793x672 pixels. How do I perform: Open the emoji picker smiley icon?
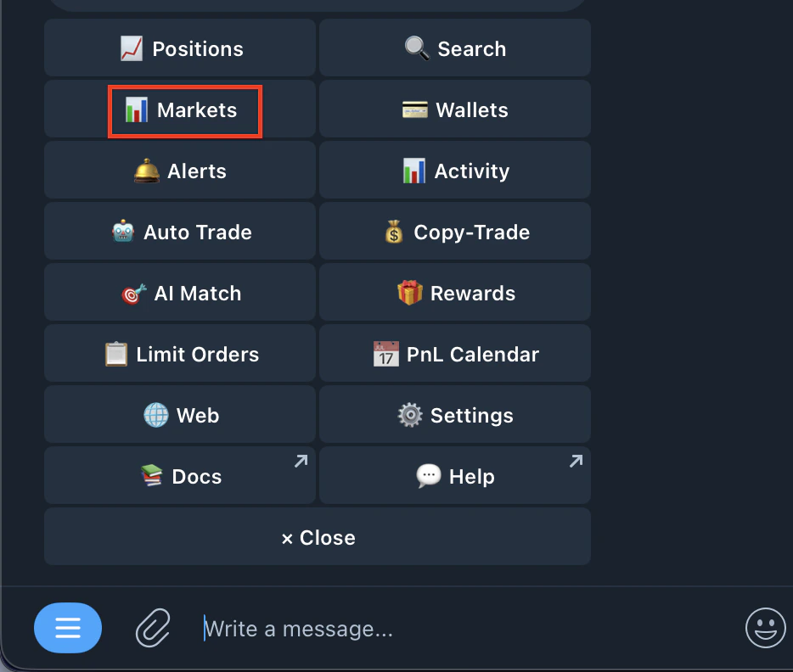tap(765, 628)
